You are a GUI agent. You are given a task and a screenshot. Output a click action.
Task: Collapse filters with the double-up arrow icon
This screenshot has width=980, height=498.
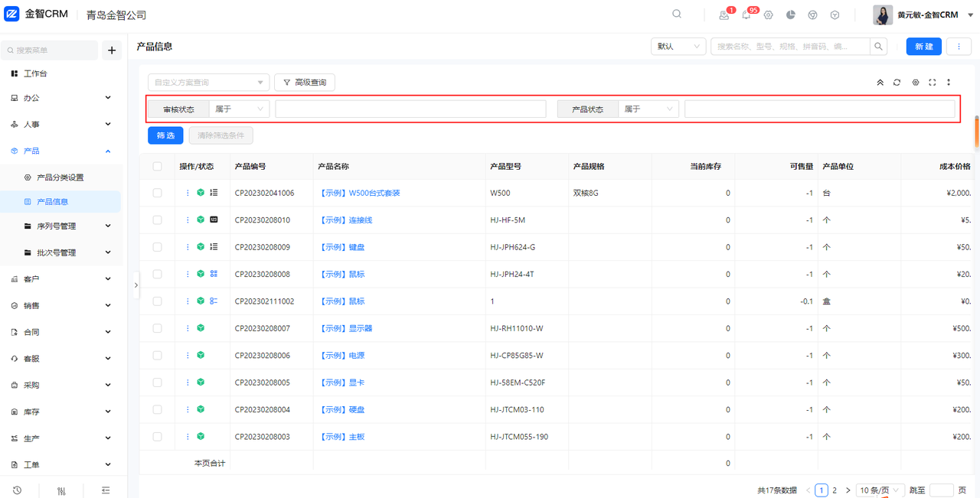[x=880, y=83]
